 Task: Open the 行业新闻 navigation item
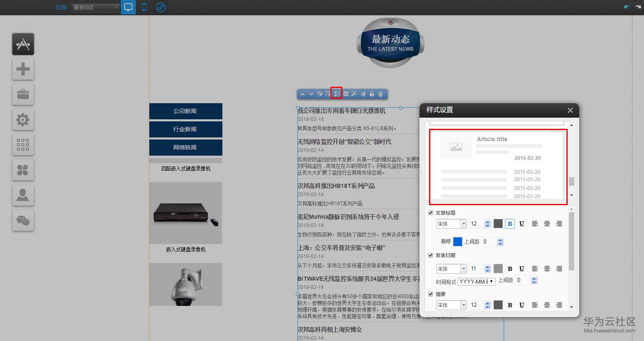(186, 129)
